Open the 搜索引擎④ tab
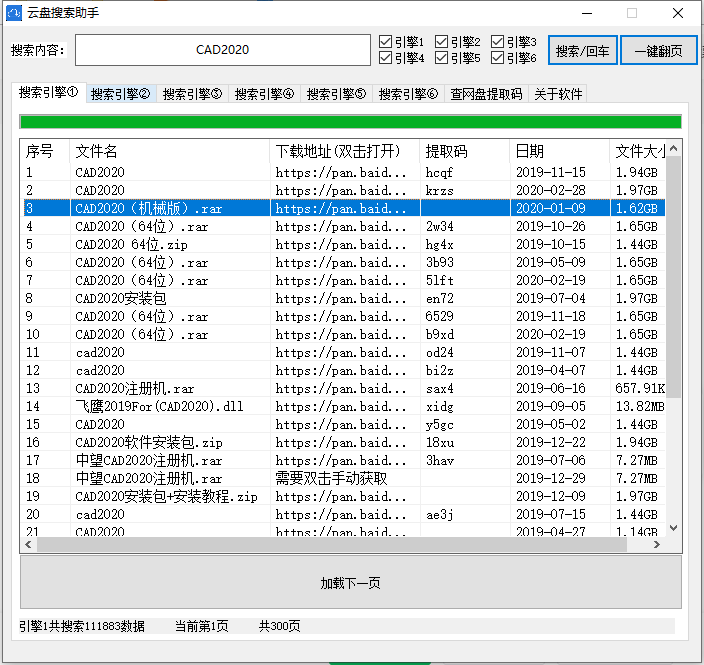Viewport: 704px width, 665px height. [x=264, y=94]
